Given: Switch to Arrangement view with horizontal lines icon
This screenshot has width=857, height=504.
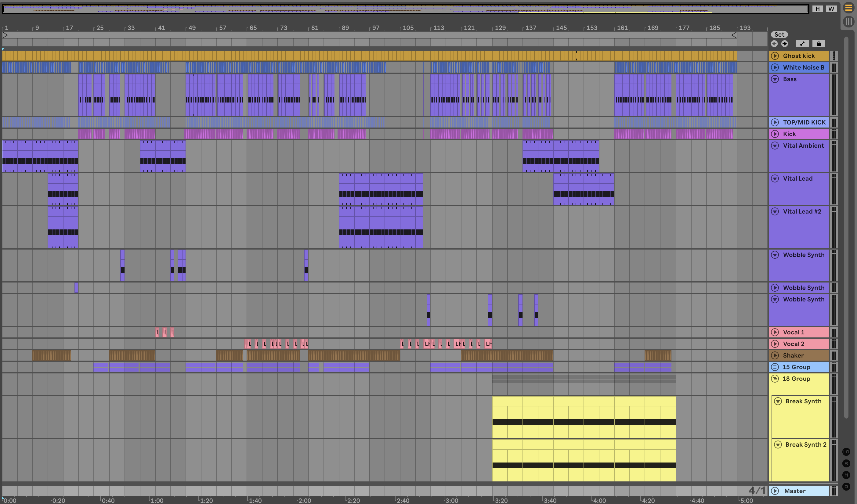Looking at the screenshot, I should click(848, 8).
